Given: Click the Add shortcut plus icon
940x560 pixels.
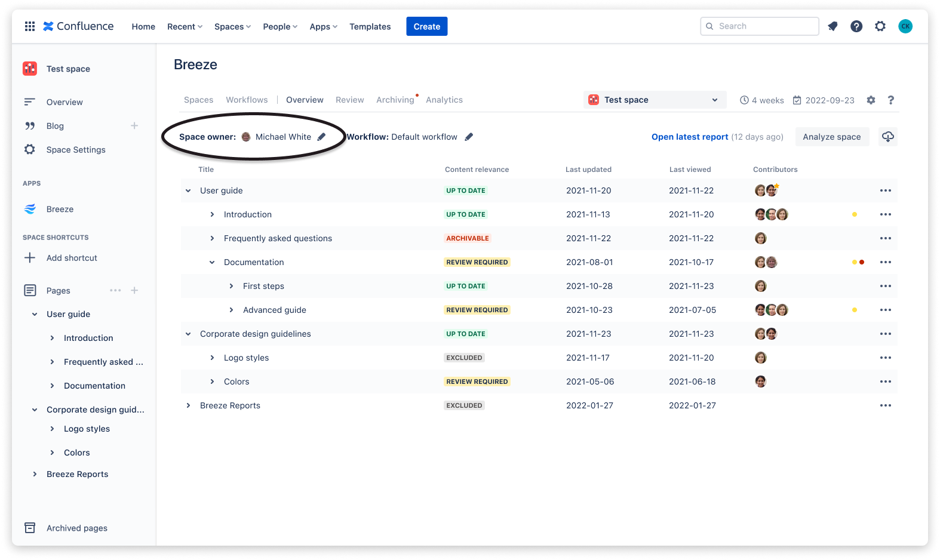Looking at the screenshot, I should pyautogui.click(x=30, y=258).
